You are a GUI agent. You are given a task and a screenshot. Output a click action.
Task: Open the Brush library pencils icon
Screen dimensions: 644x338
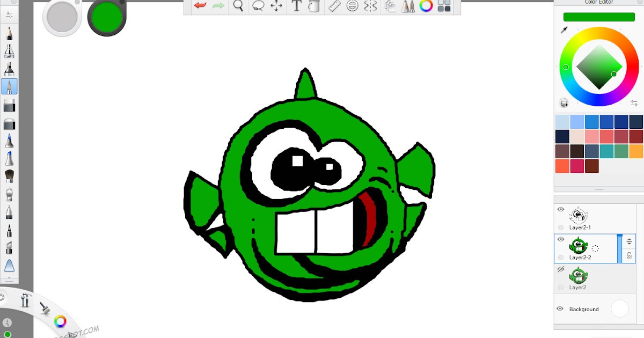tap(408, 6)
